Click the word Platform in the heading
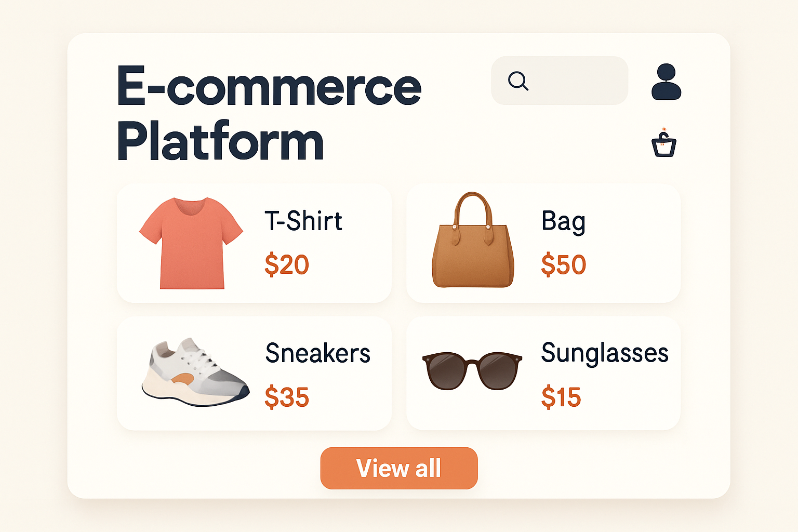Image resolution: width=798 pixels, height=532 pixels. 220,141
